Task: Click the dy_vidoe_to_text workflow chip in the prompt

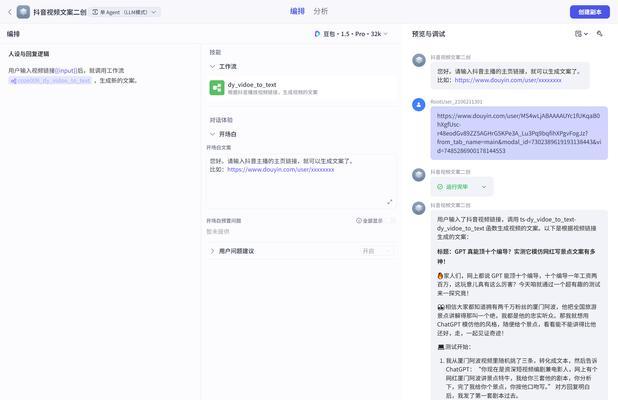Action: [50, 80]
